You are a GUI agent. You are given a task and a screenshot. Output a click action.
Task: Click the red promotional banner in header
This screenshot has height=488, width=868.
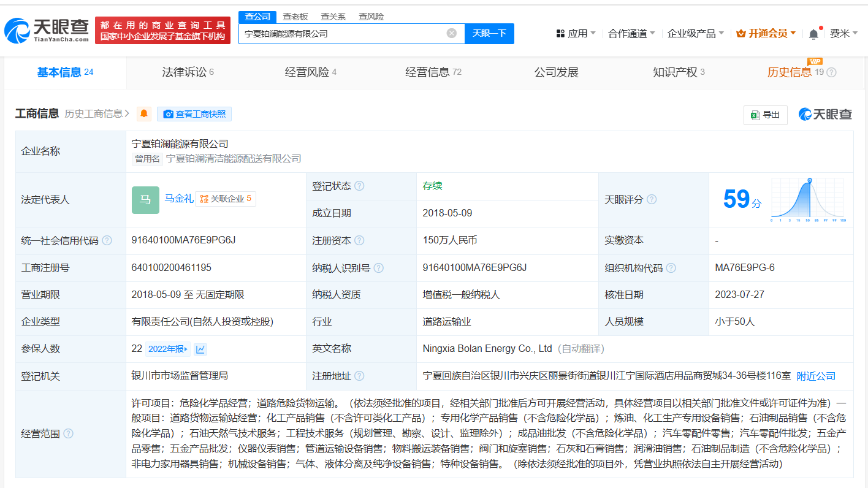[162, 31]
